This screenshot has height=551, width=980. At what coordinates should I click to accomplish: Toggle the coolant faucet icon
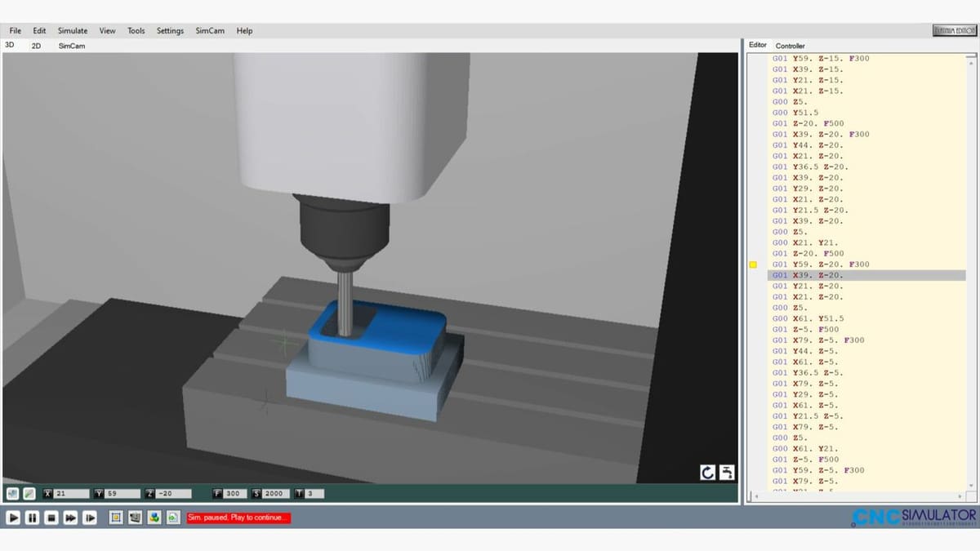pyautogui.click(x=726, y=473)
